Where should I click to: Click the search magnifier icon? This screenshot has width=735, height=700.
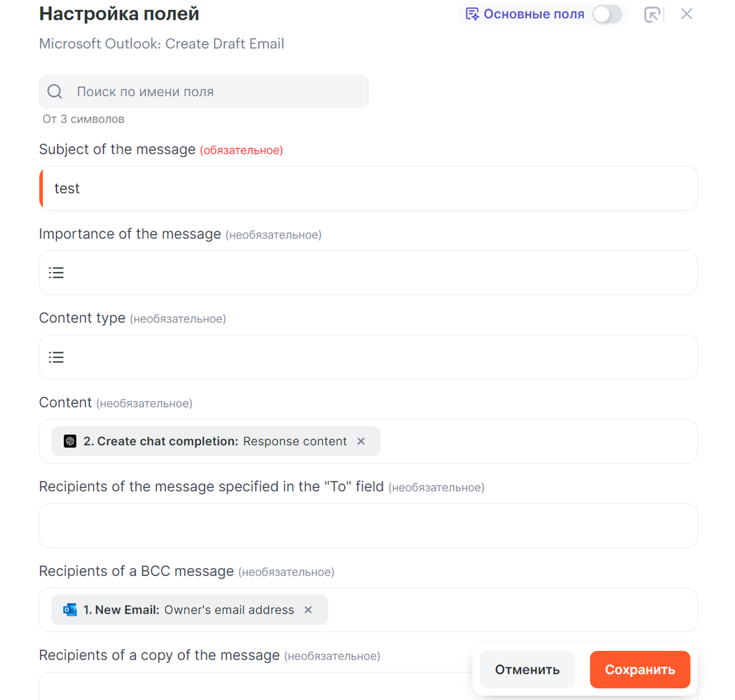tap(55, 92)
